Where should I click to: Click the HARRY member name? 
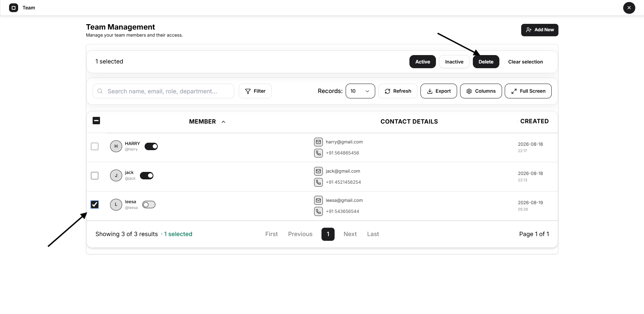pyautogui.click(x=132, y=143)
